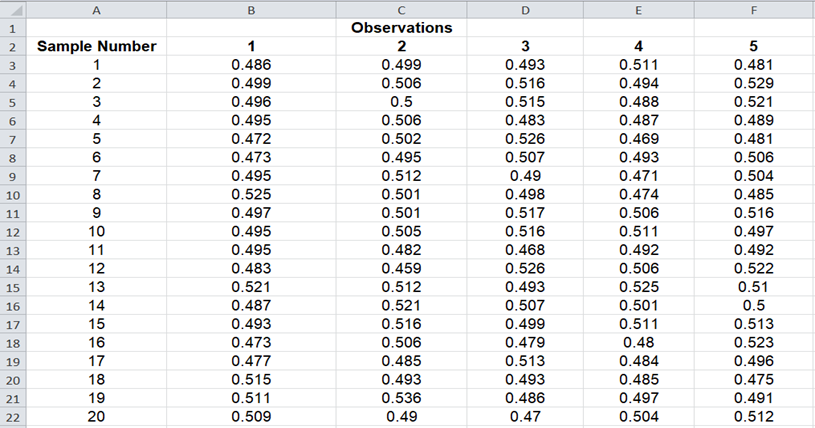Click the column E header
The width and height of the screenshot is (815, 428).
pos(638,9)
